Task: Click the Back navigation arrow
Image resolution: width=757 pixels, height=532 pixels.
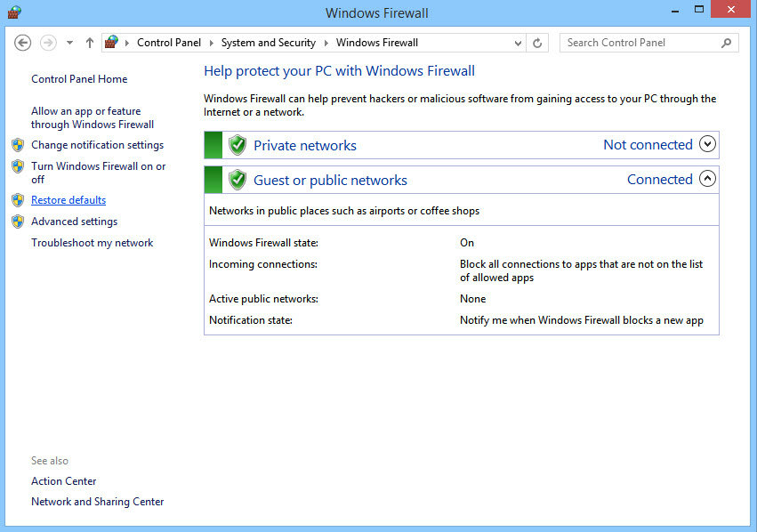Action: click(x=23, y=43)
